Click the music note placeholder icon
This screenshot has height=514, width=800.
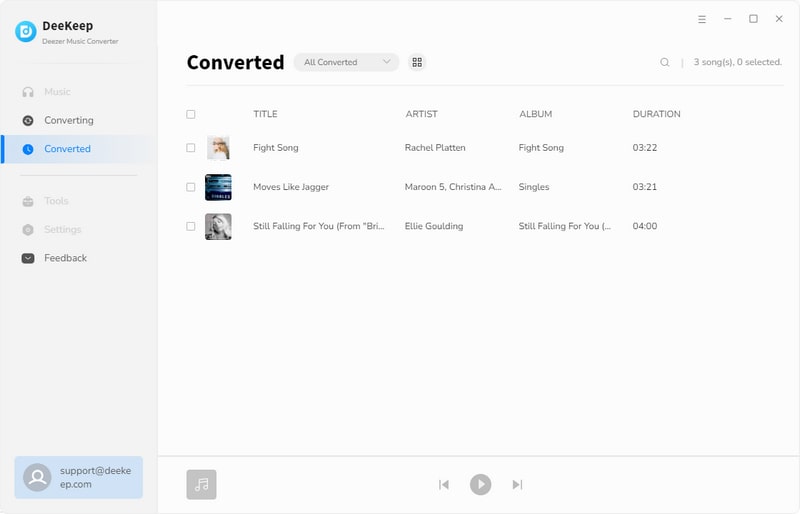click(201, 484)
